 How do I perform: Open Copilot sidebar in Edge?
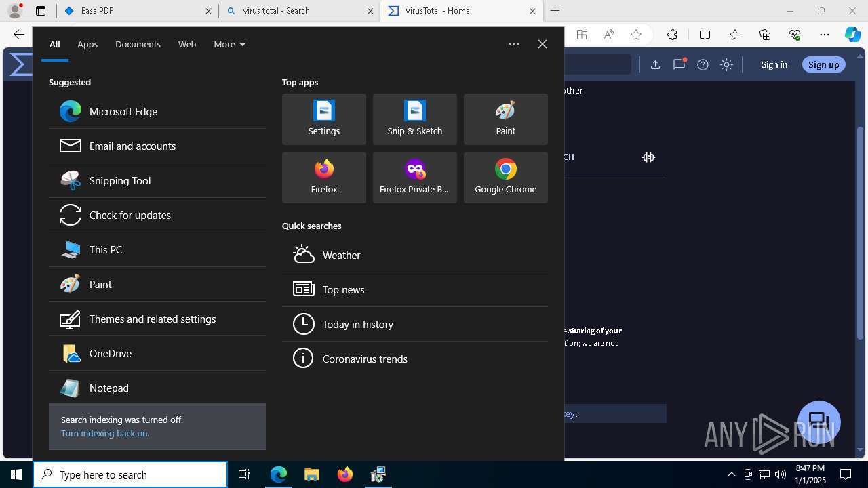[x=852, y=35]
